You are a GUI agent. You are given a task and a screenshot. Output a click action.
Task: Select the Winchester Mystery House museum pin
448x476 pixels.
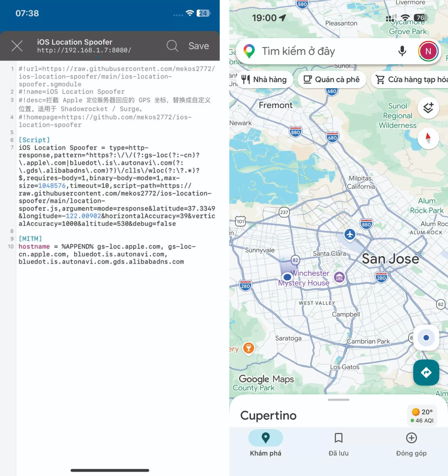(x=339, y=277)
